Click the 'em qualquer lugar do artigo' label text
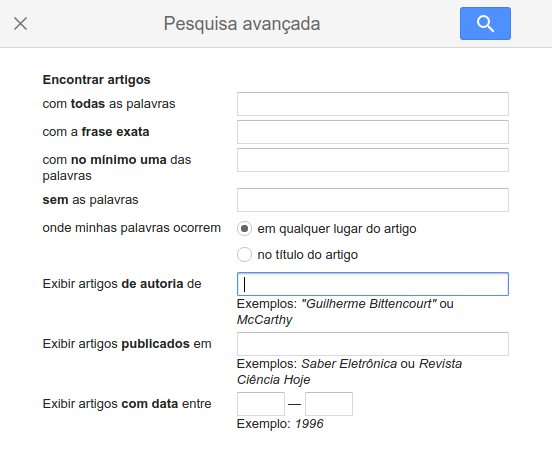 click(x=337, y=229)
